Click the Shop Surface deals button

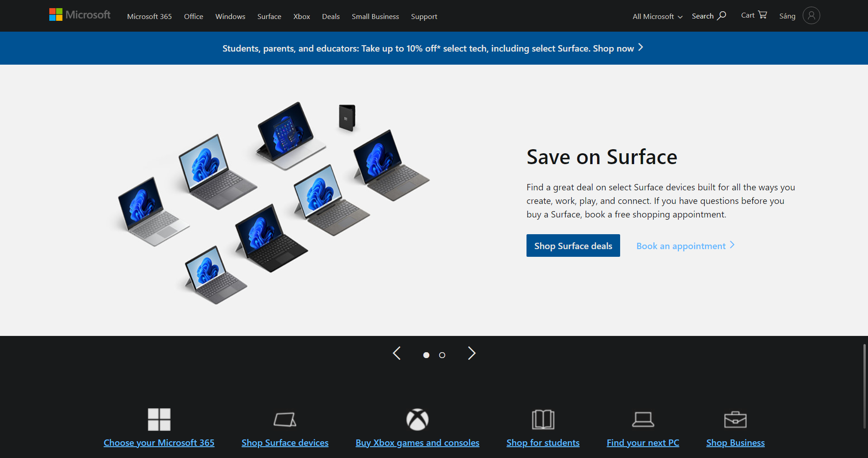573,246
